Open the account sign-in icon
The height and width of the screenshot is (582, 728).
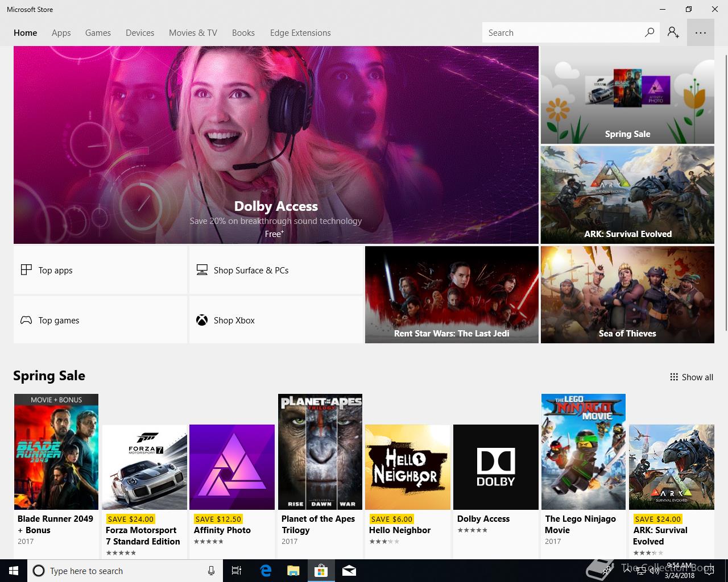673,32
